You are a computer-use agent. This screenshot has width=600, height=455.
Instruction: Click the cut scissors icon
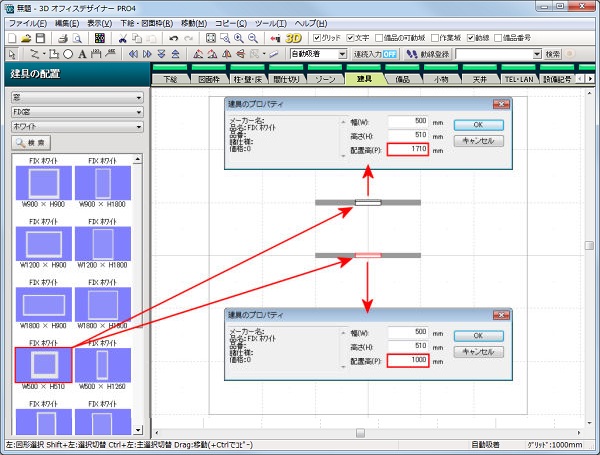pyautogui.click(x=122, y=37)
